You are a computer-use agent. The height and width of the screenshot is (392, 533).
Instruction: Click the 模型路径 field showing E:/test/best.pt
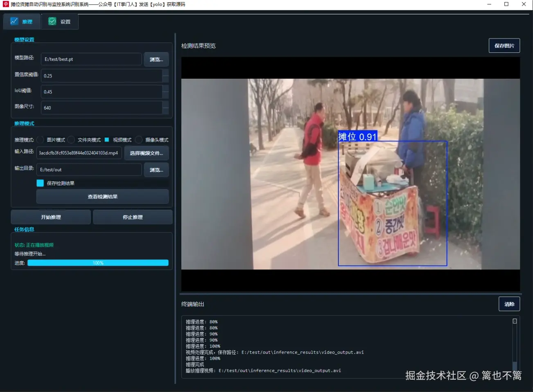[91, 59]
